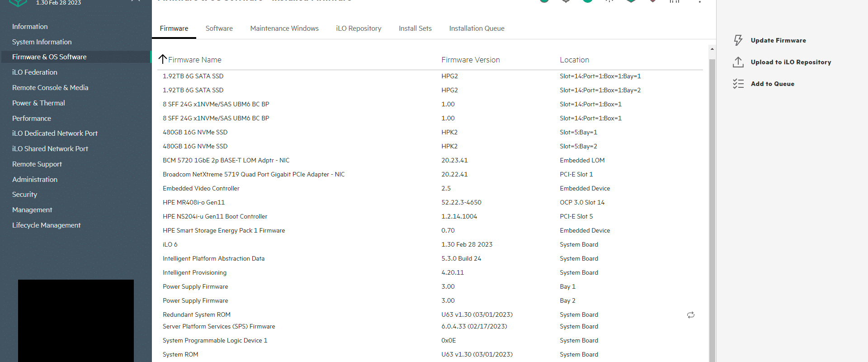Viewport: 868px width, 362px height.
Task: Open iLO Shared Network Port
Action: (50, 149)
